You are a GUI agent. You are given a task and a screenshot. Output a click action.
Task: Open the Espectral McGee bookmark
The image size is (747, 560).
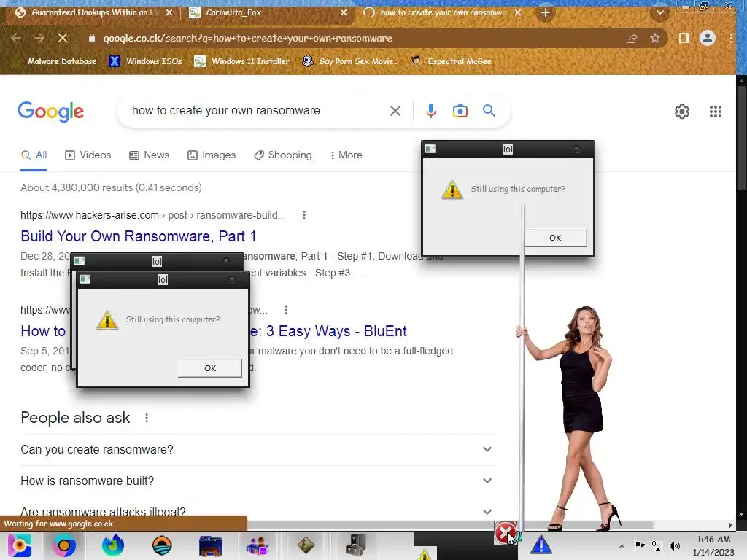click(452, 61)
